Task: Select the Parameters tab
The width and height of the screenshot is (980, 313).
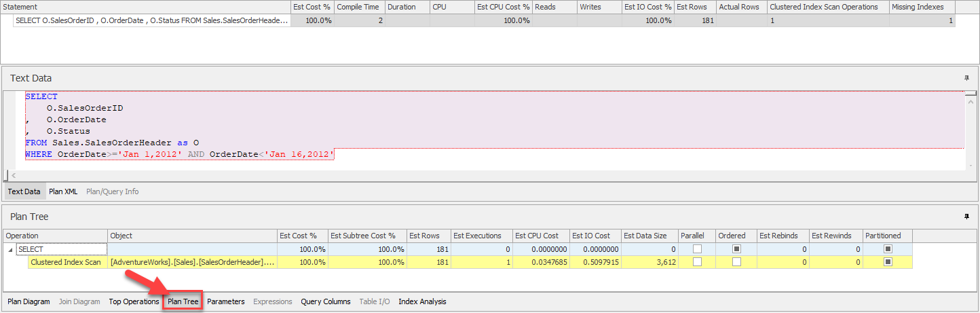Action: pyautogui.click(x=225, y=301)
